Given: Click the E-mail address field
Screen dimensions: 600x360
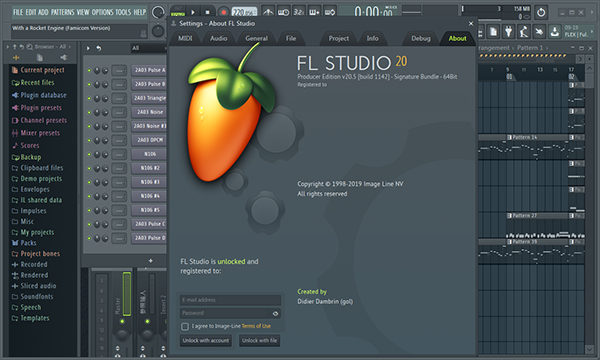Looking at the screenshot, I should [230, 300].
